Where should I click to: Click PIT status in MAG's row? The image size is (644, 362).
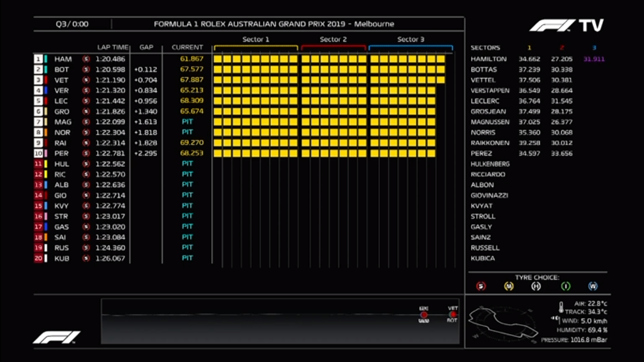[188, 122]
